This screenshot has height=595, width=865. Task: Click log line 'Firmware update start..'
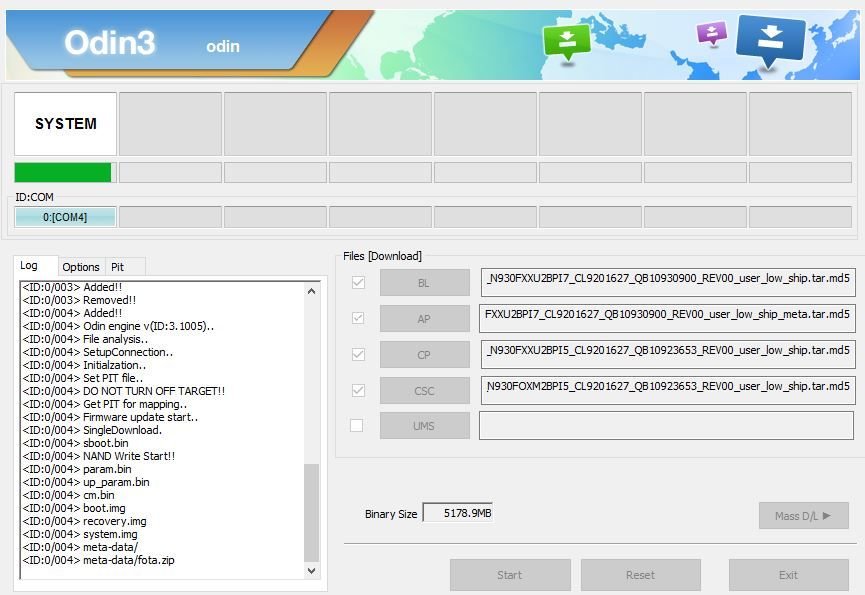[110, 417]
